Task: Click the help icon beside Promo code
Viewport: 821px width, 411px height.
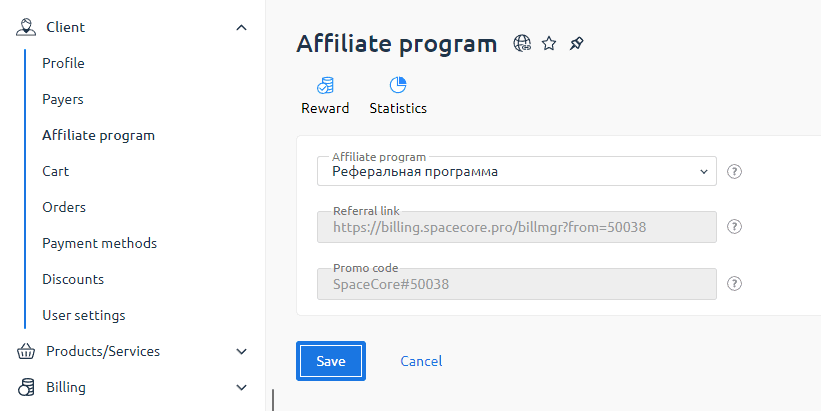Action: click(734, 283)
